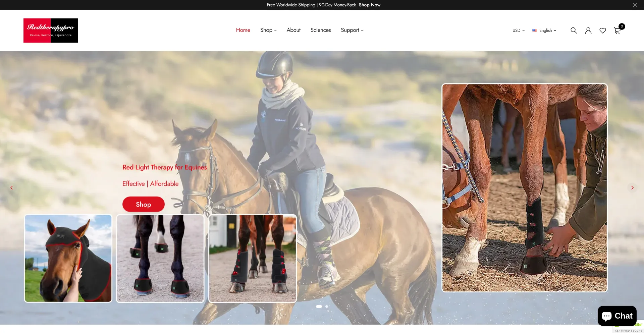
Task: Open the user account icon
Action: tap(588, 31)
